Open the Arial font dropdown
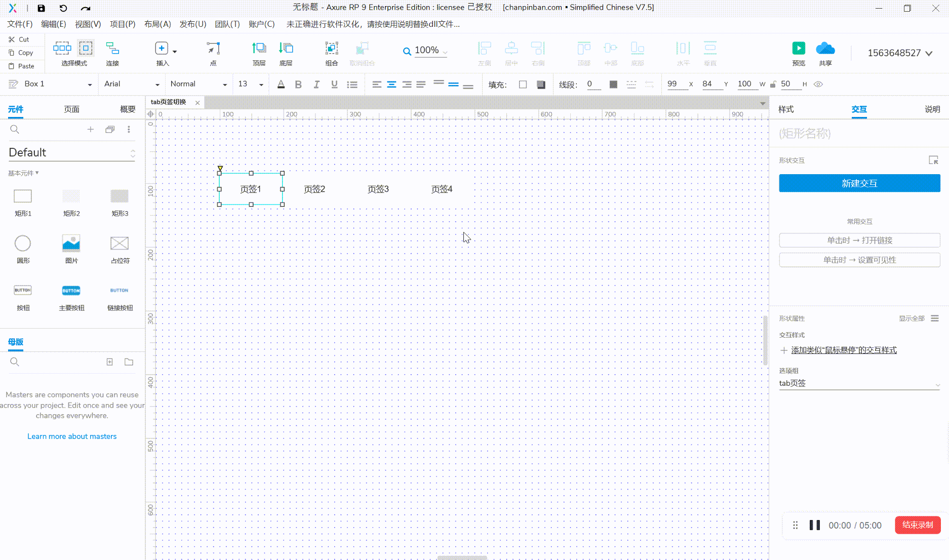The width and height of the screenshot is (949, 560). pos(132,84)
